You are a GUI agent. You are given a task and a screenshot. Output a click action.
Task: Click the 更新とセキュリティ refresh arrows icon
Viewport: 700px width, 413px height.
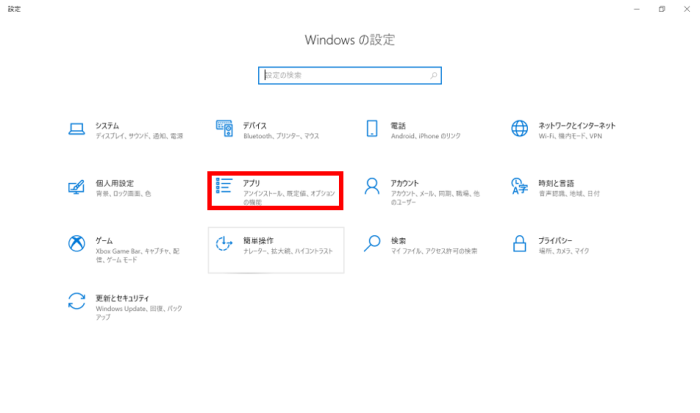point(76,301)
